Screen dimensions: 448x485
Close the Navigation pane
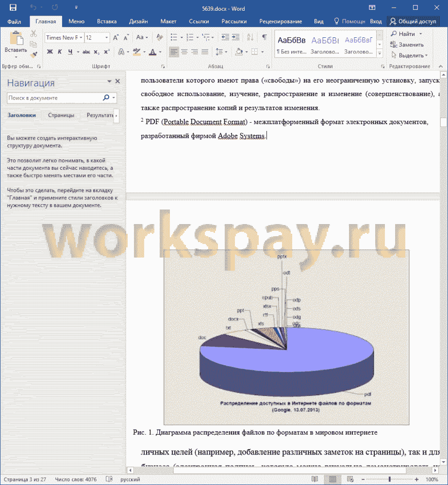pyautogui.click(x=117, y=81)
